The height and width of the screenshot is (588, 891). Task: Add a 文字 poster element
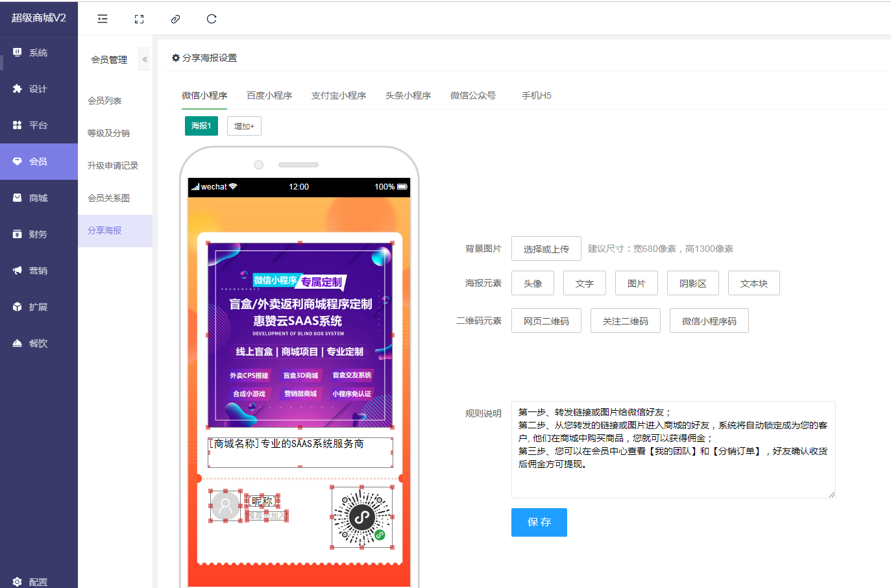pyautogui.click(x=585, y=283)
